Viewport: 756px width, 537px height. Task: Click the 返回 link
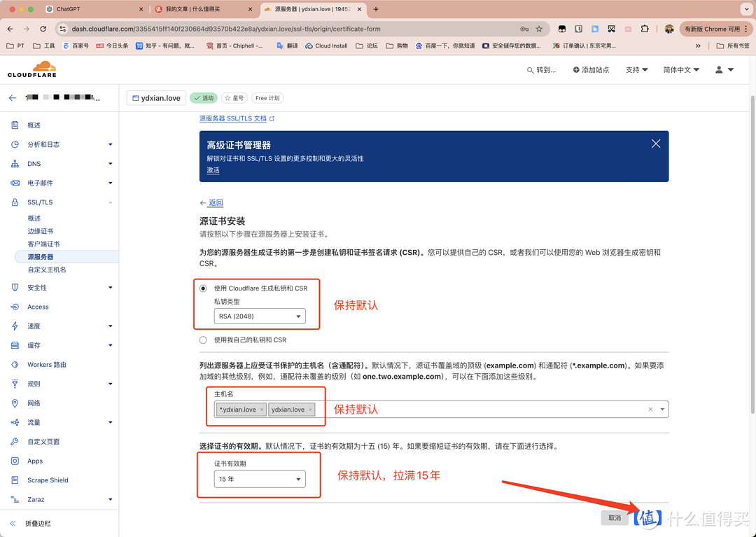pyautogui.click(x=215, y=203)
